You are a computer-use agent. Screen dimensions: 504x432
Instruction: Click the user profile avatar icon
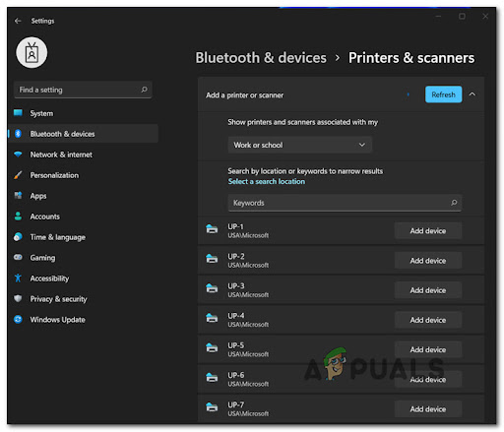pyautogui.click(x=31, y=52)
